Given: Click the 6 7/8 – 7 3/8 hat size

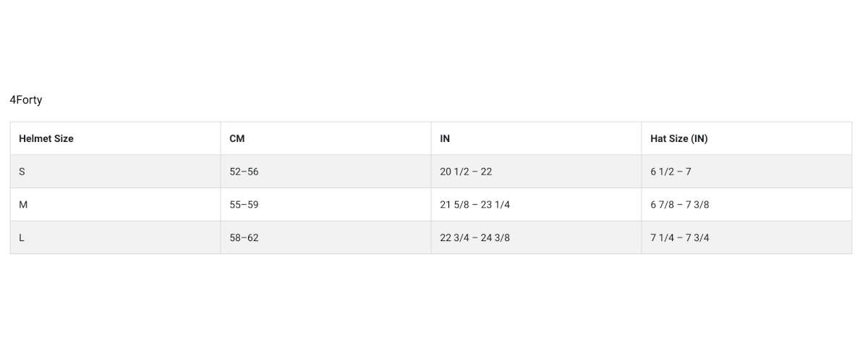Looking at the screenshot, I should (x=680, y=205).
